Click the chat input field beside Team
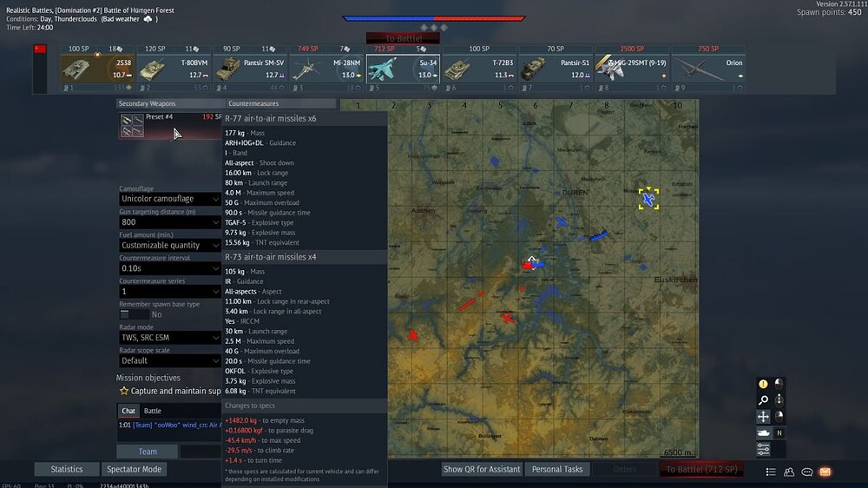The width and height of the screenshot is (868, 488). [201, 452]
